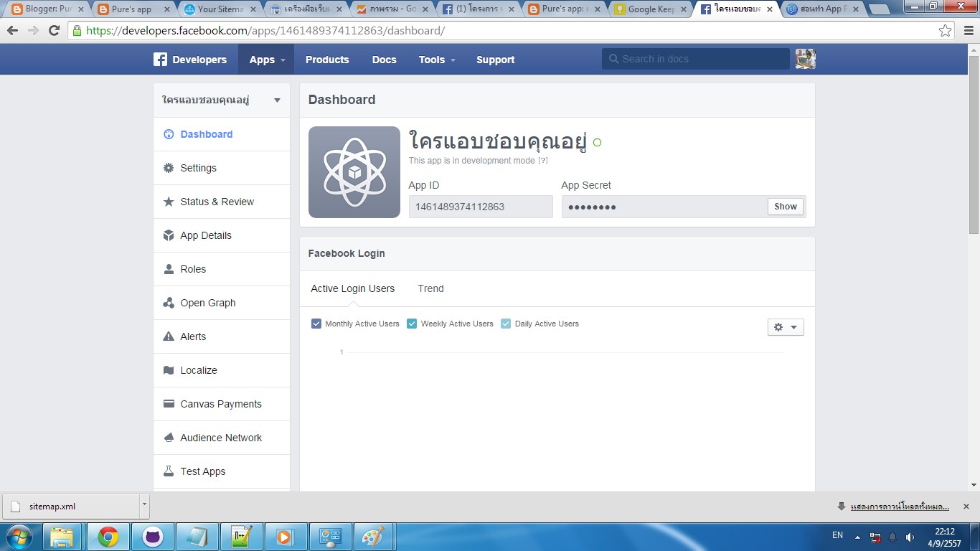Show hidden icons in the system tray

(x=856, y=537)
